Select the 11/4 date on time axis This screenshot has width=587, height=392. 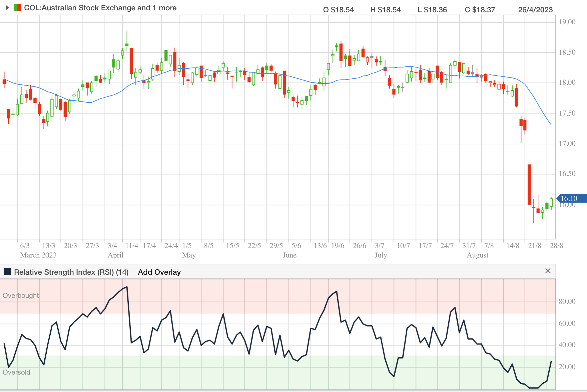pos(132,246)
